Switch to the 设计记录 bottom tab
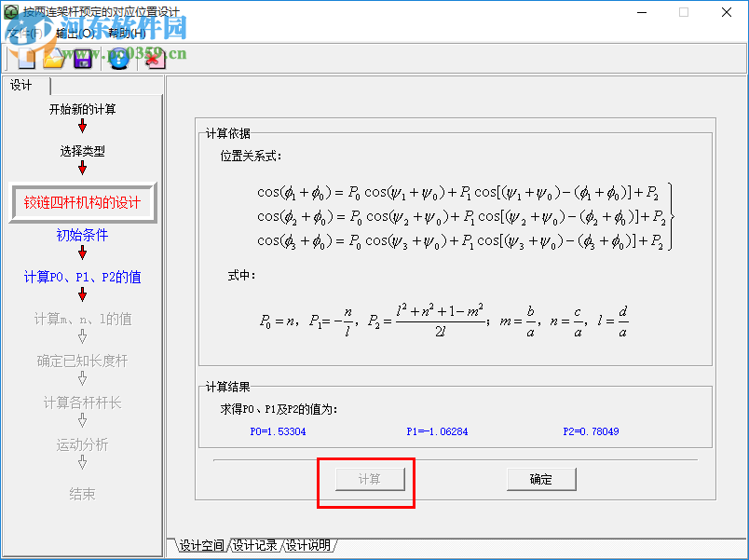 click(x=254, y=545)
